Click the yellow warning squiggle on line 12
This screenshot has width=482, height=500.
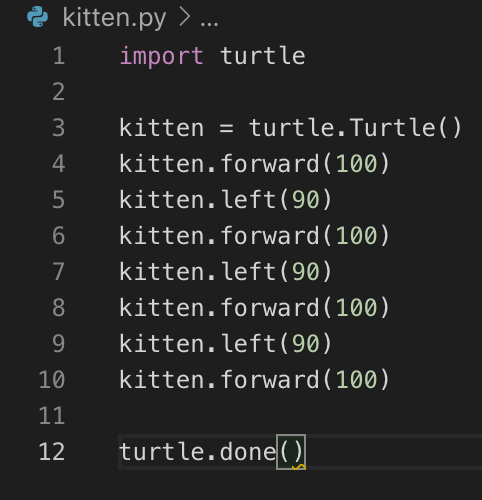coord(299,467)
